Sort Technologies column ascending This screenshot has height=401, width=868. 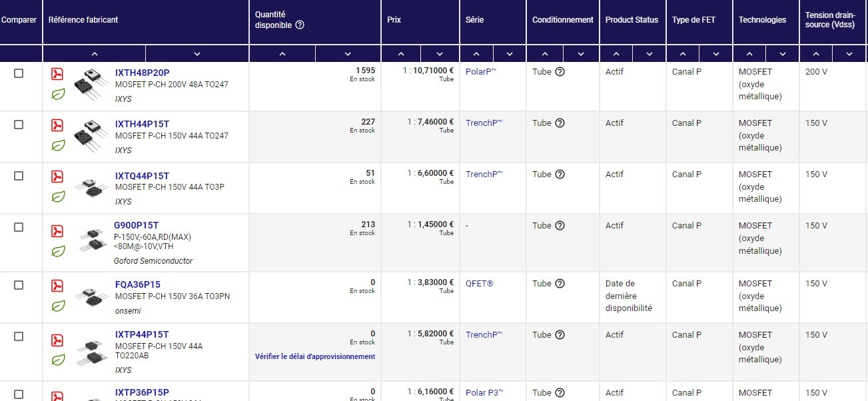click(749, 54)
